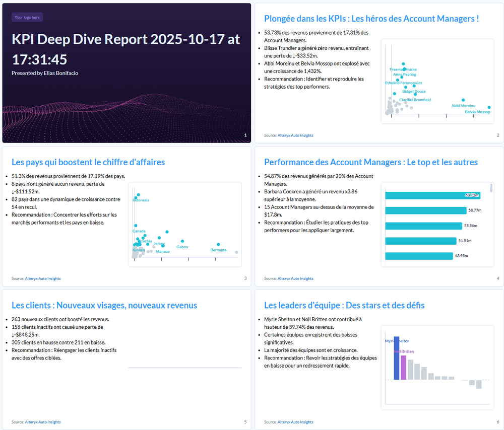Viewport: 504px width, 430px height.
Task: Open the KPI Deep Dive Report title slide
Action: click(x=126, y=74)
